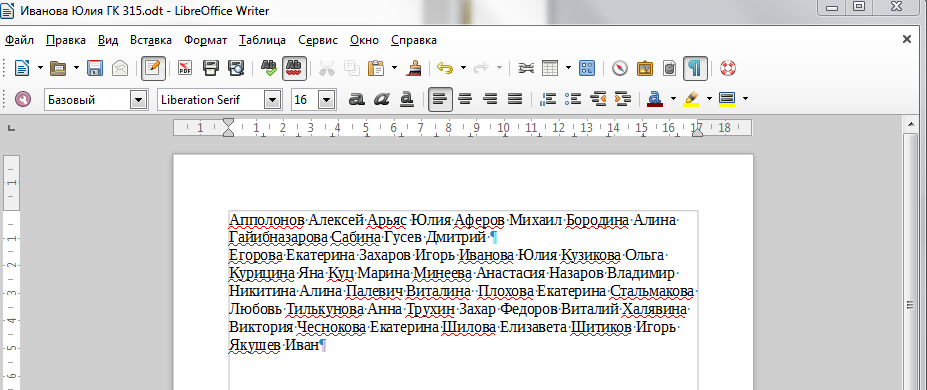Toggle Edit File mode
The height and width of the screenshot is (390, 927).
(x=153, y=69)
